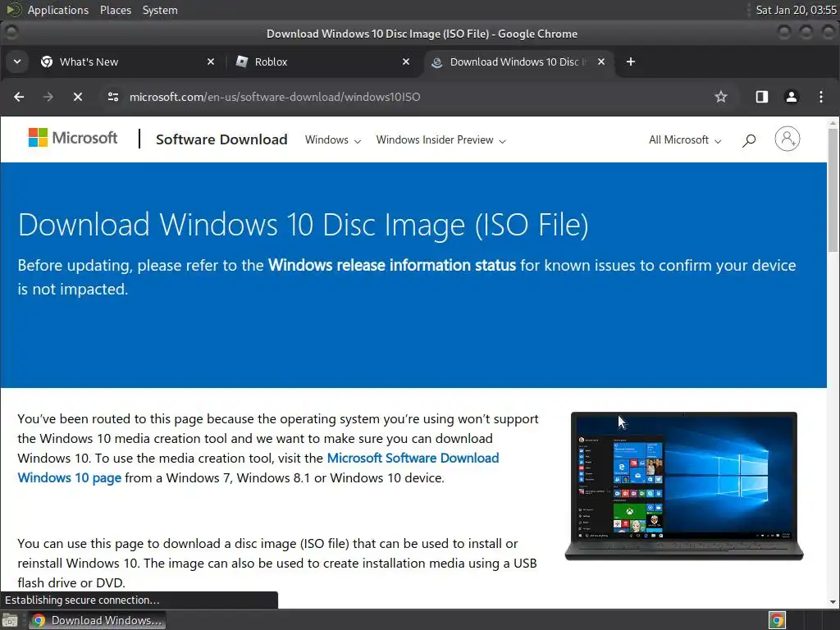Select the Download Windows 10 Disc tab
Image resolution: width=840 pixels, height=630 pixels.
pyautogui.click(x=517, y=62)
